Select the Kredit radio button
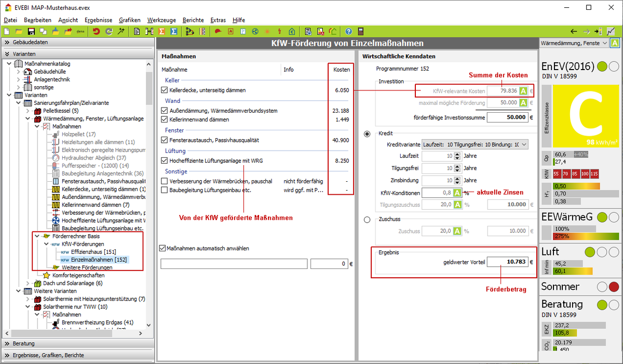 [x=368, y=133]
